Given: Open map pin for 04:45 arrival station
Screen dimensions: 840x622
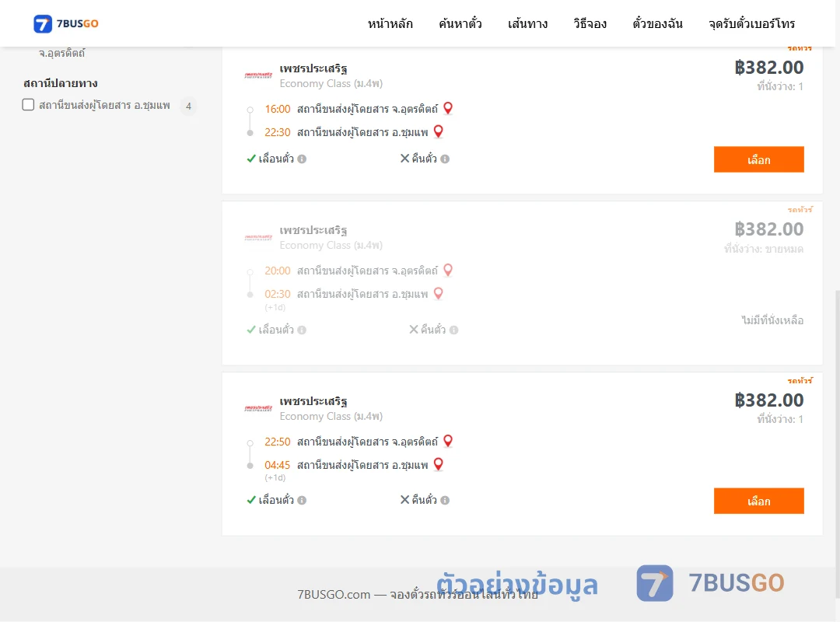Looking at the screenshot, I should pos(438,464).
